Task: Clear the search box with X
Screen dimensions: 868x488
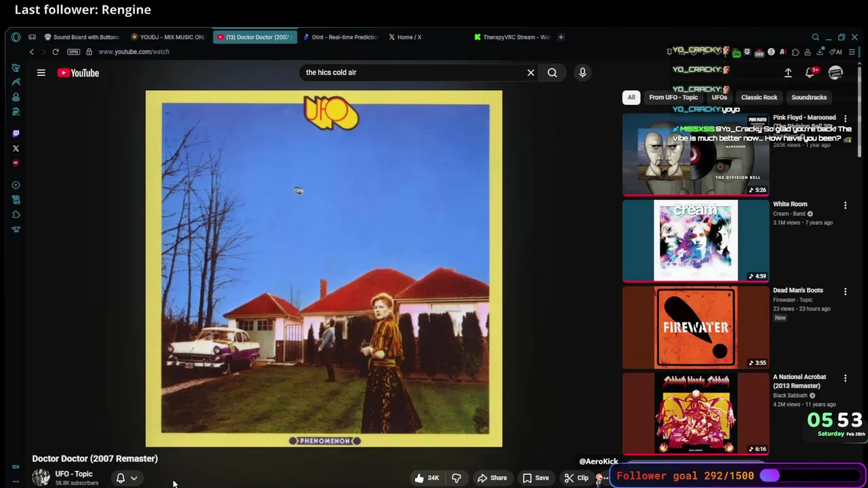Action: pyautogui.click(x=531, y=73)
